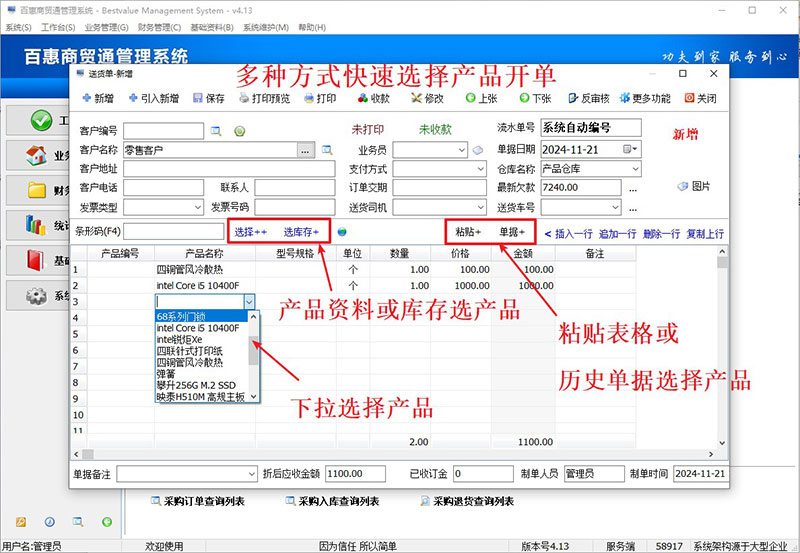
Task: Click 粘贴+ paste button
Action: (x=468, y=232)
